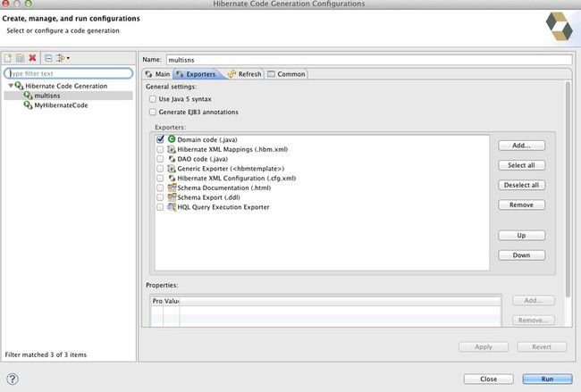Click the Hibernate XML Configuration exporter icon
581x392 pixels.
(172, 178)
